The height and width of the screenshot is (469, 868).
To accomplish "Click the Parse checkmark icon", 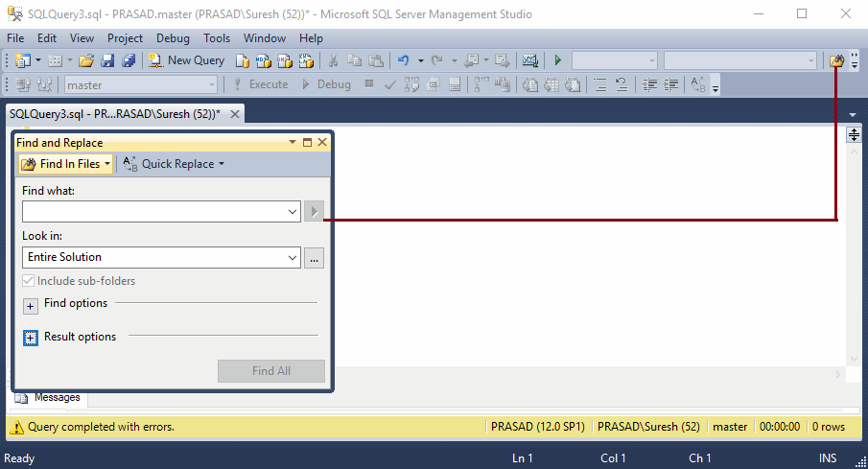I will 390,84.
